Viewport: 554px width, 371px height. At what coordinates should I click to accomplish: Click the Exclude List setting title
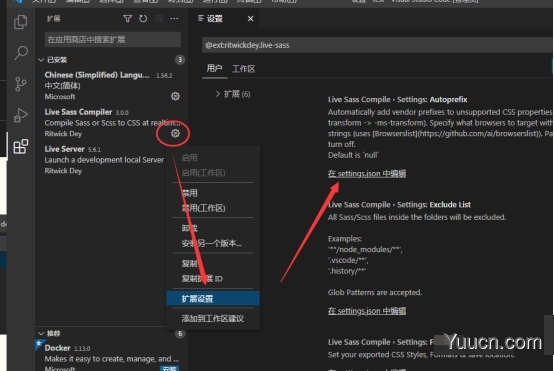399,205
